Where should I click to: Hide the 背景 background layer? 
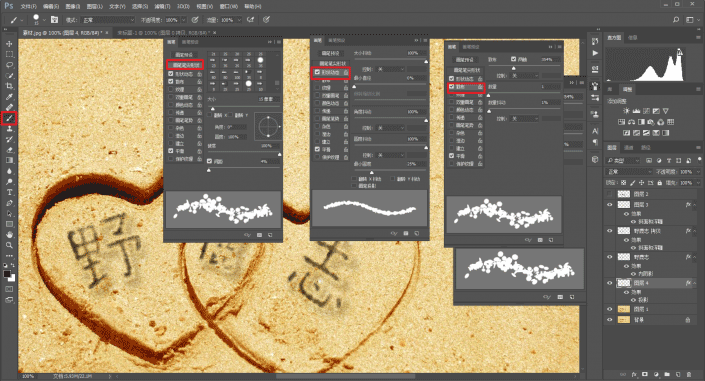click(610, 320)
